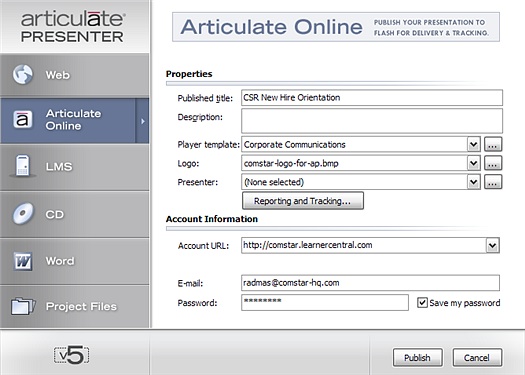Click the CD disc icon
The height and width of the screenshot is (375, 525).
tap(23, 213)
